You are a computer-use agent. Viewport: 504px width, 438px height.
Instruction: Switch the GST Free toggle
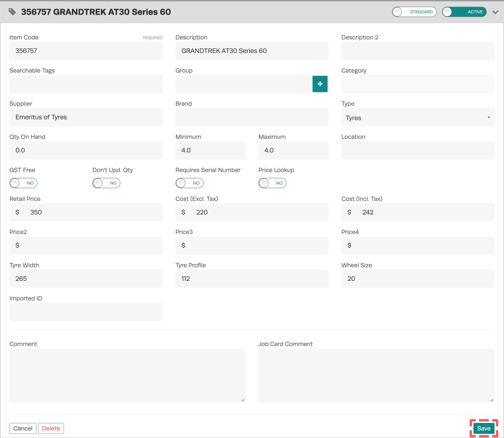pyautogui.click(x=23, y=183)
